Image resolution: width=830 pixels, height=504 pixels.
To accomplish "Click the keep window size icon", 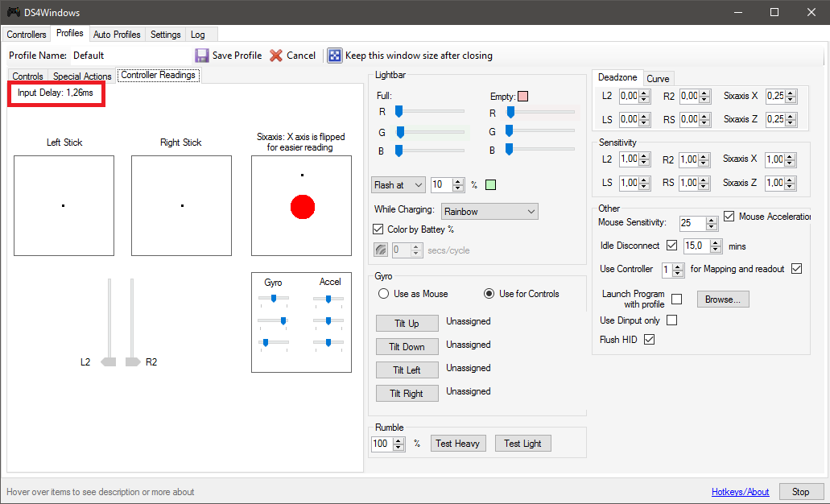I will tap(335, 56).
